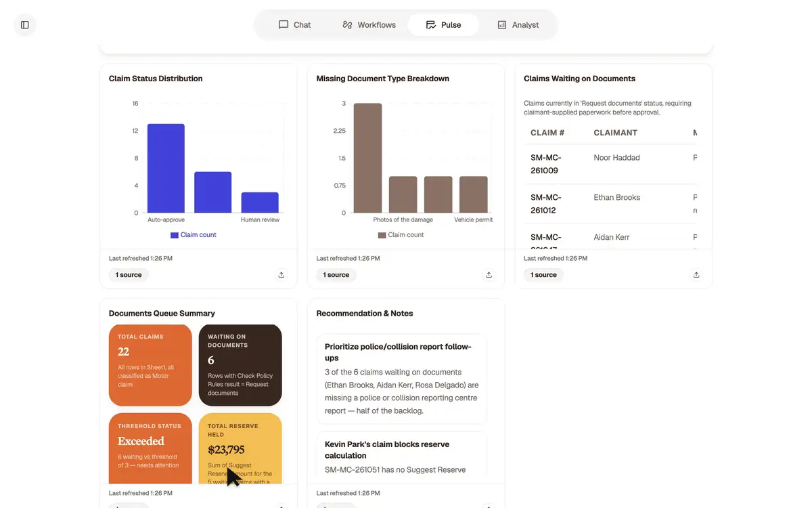The height and width of the screenshot is (508, 812).
Task: Open the Analyst tab
Action: point(518,25)
